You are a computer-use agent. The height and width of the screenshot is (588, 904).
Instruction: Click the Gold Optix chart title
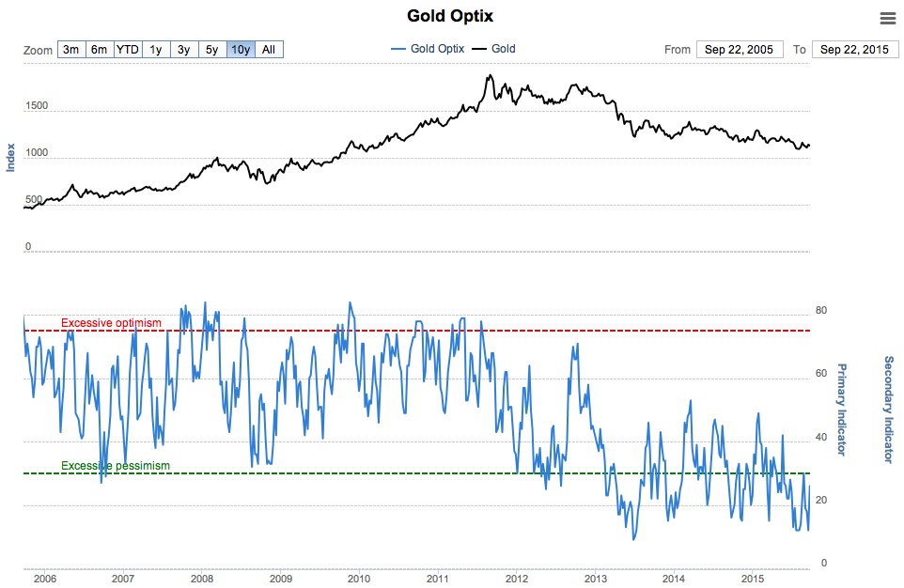pos(450,16)
